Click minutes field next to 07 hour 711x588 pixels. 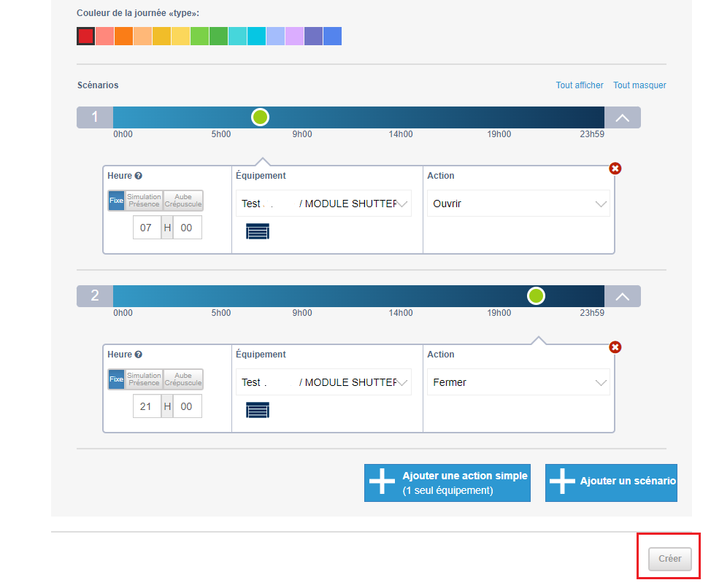187,228
